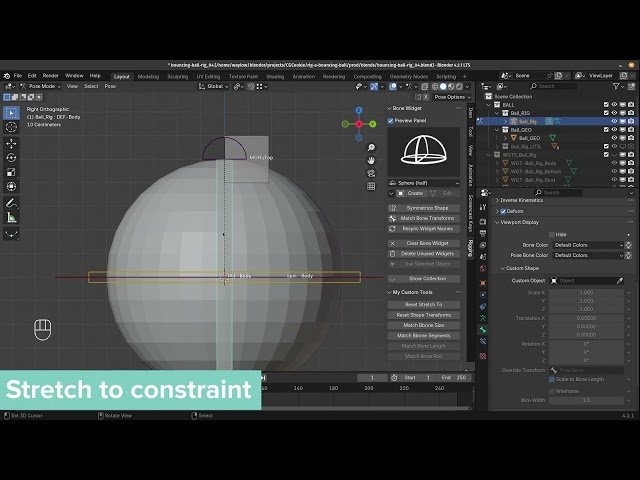This screenshot has height=480, width=640.
Task: Select the Annotate tool
Action: [11, 202]
